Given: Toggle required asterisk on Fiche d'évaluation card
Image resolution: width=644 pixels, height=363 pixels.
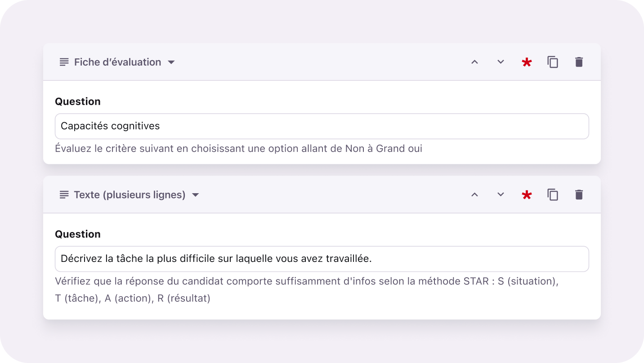Looking at the screenshot, I should (527, 62).
